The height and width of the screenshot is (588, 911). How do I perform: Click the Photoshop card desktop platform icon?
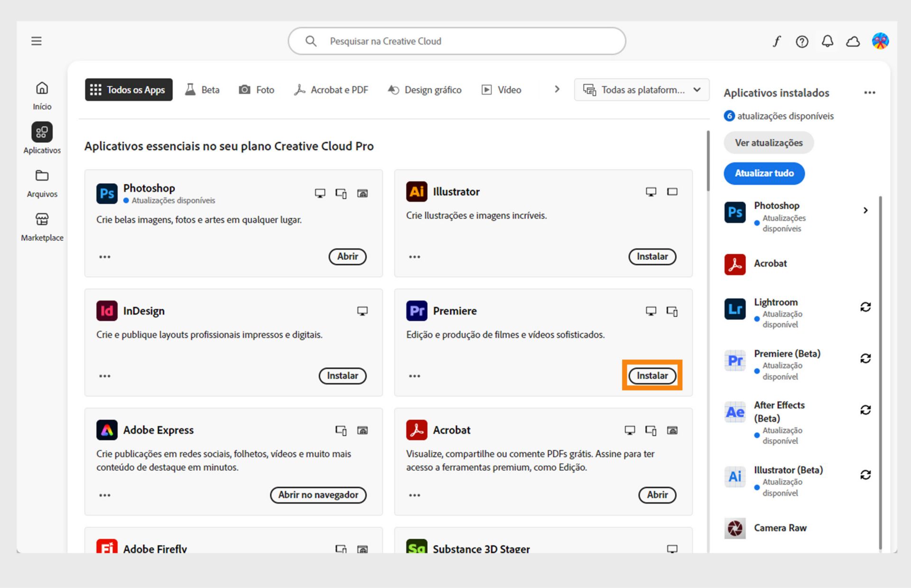[x=320, y=193]
